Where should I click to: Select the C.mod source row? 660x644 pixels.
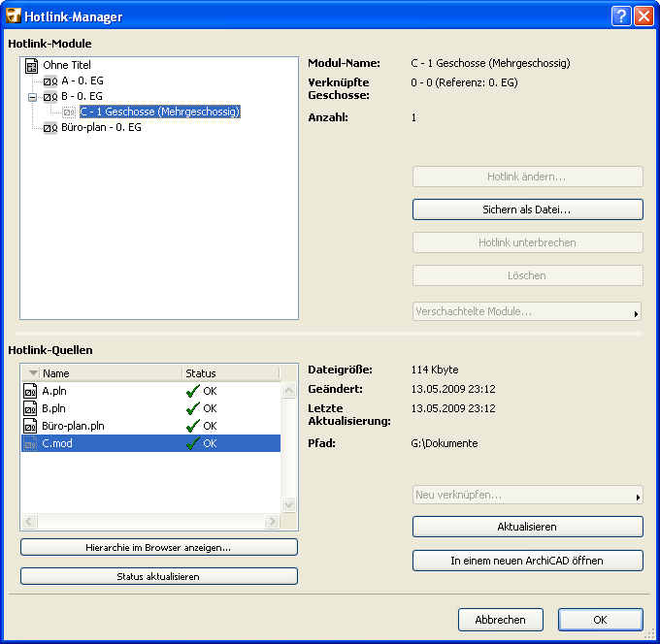[x=151, y=443]
